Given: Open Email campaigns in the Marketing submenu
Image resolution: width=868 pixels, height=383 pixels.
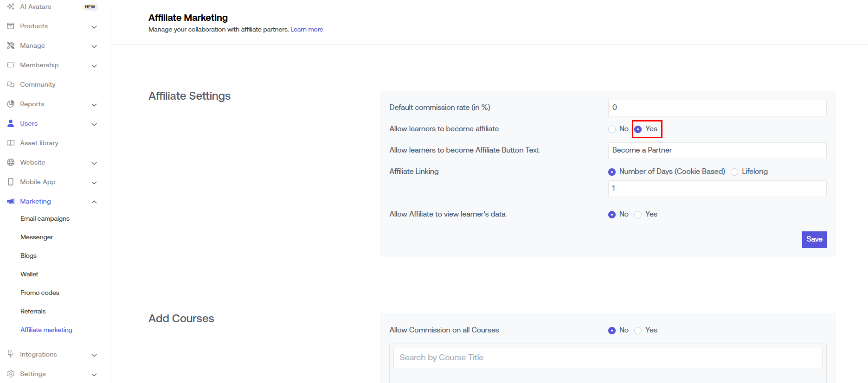Looking at the screenshot, I should click(45, 218).
